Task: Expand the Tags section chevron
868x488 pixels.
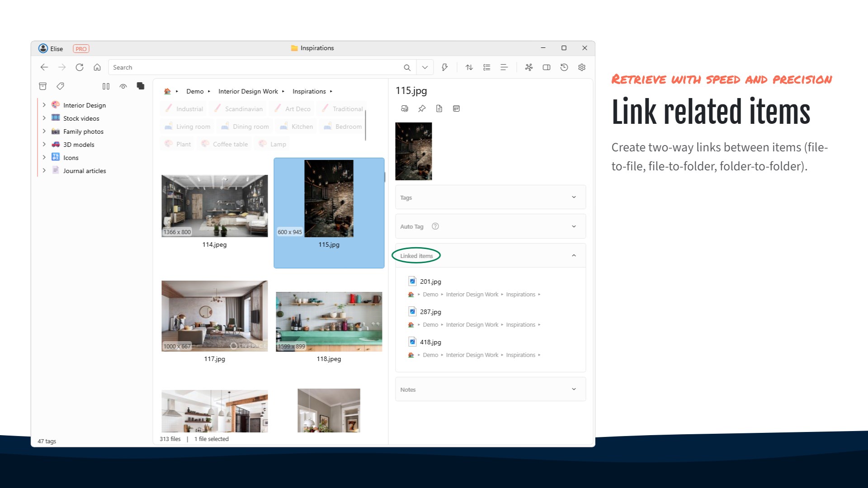Action: click(574, 197)
